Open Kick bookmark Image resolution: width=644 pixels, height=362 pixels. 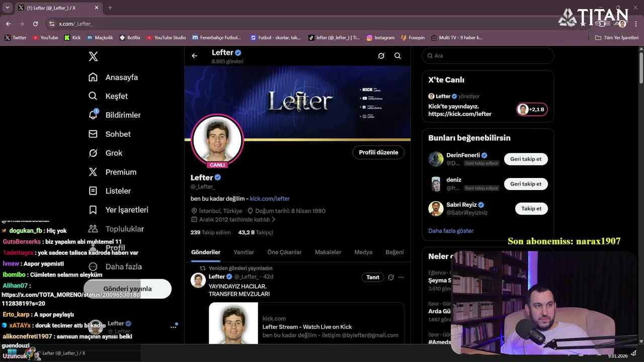[72, 38]
